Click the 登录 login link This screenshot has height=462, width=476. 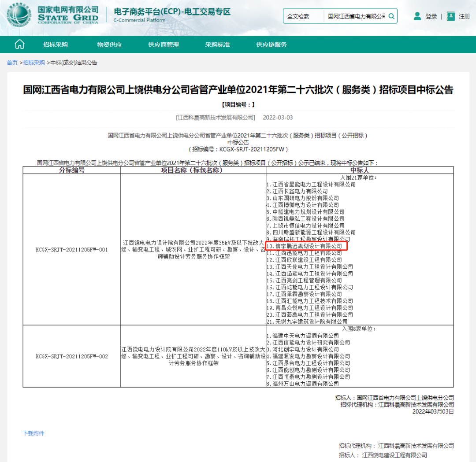[x=431, y=17]
